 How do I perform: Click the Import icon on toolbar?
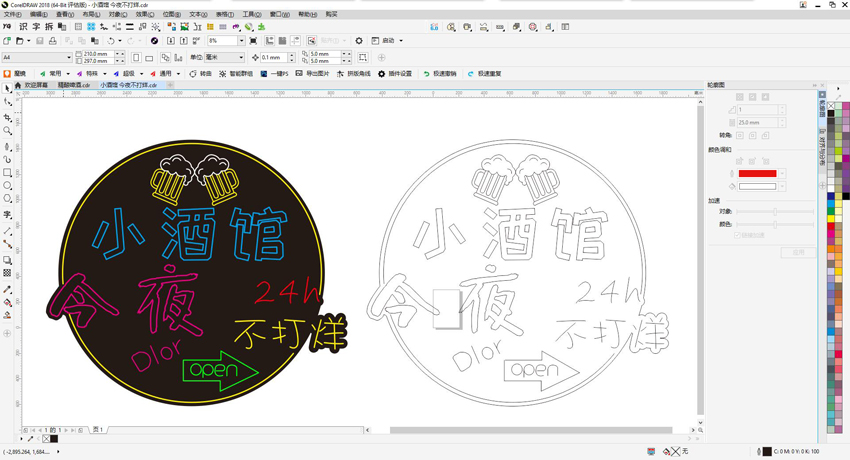point(171,41)
